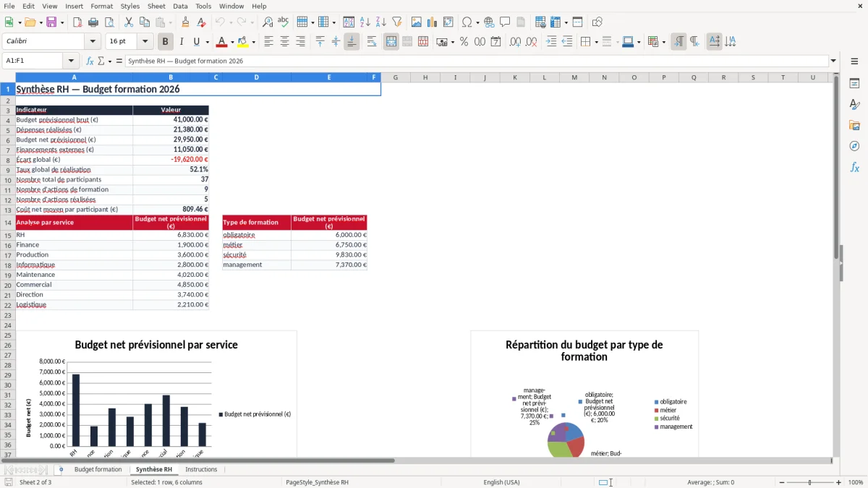Open sidebar Styles panel

coord(854,104)
